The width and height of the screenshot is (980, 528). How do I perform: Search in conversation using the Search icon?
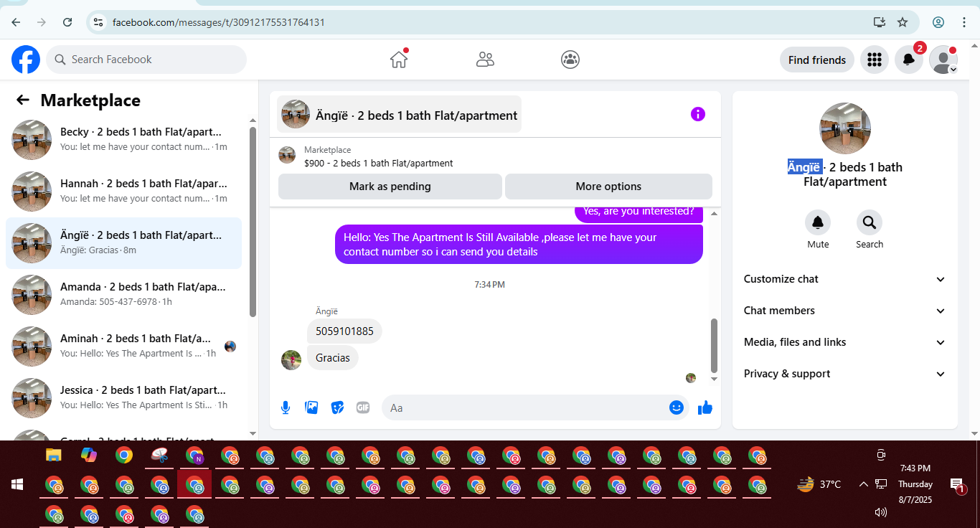(x=870, y=222)
